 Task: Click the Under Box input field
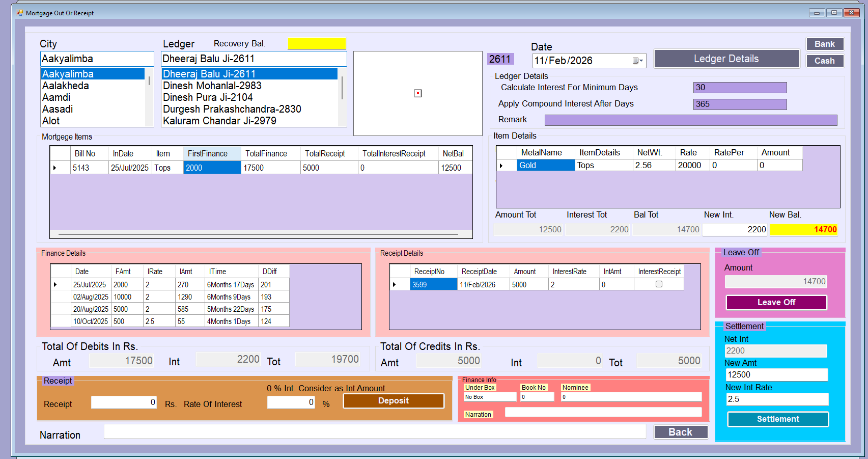point(490,397)
